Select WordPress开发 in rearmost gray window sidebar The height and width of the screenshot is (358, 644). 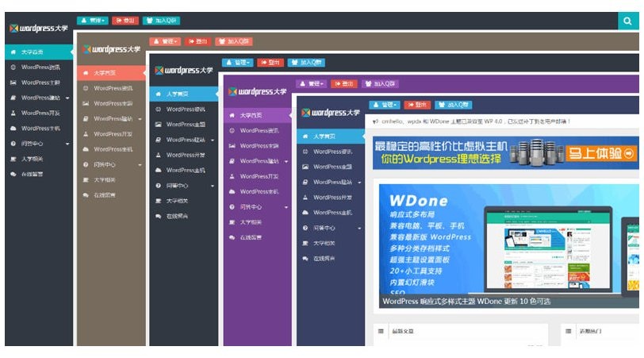tap(39, 113)
